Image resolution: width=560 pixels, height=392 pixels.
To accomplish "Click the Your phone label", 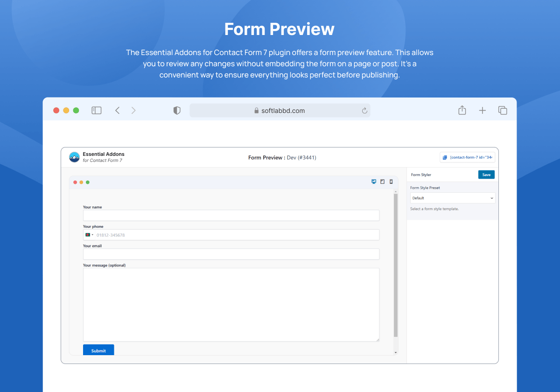I will click(x=93, y=226).
